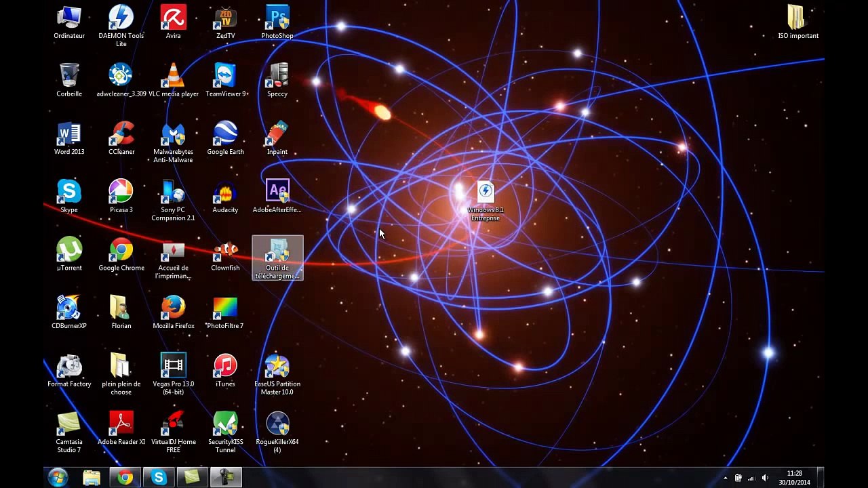This screenshot has width=868, height=488.
Task: Open Avira antivirus shortcut
Action: coord(173,22)
